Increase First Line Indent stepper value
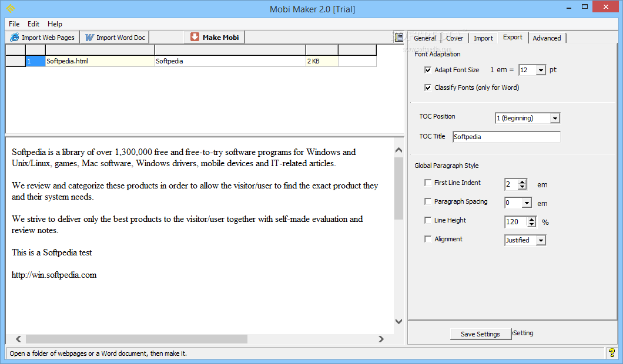 pos(522,182)
